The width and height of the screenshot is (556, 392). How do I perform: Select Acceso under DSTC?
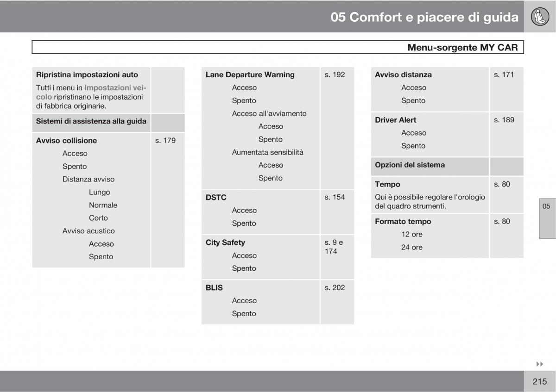244,210
